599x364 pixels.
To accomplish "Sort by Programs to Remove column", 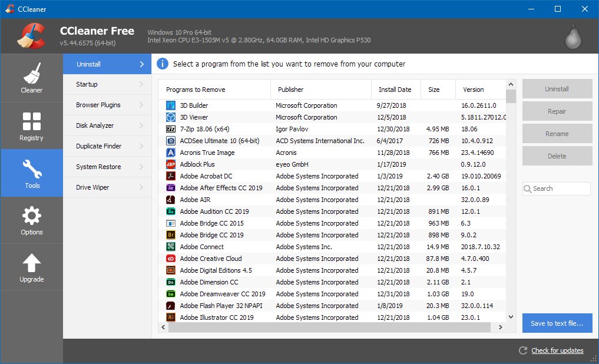I will pos(214,90).
